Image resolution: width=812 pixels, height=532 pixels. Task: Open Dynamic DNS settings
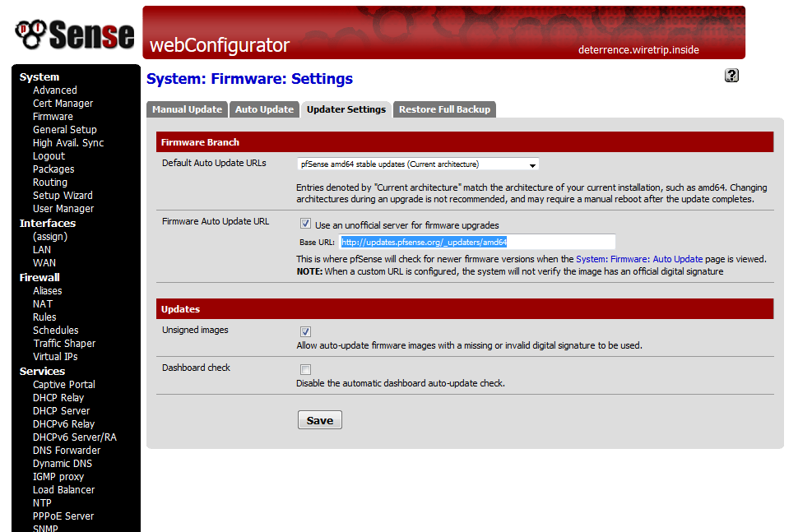coord(63,464)
